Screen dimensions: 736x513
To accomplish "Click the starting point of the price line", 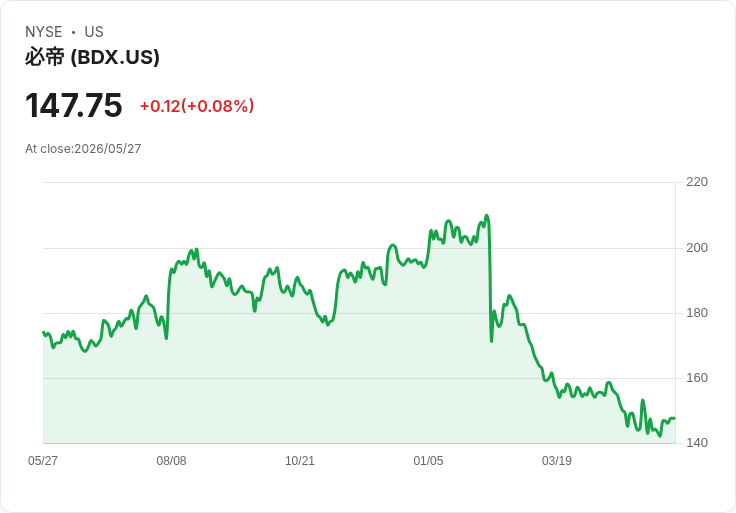I will (x=43, y=332).
